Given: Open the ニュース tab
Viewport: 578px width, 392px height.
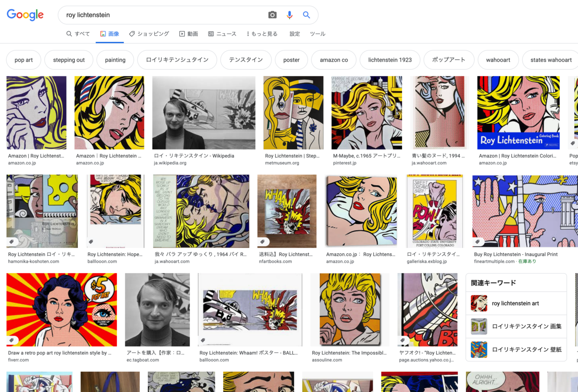Looking at the screenshot, I should pos(222,34).
